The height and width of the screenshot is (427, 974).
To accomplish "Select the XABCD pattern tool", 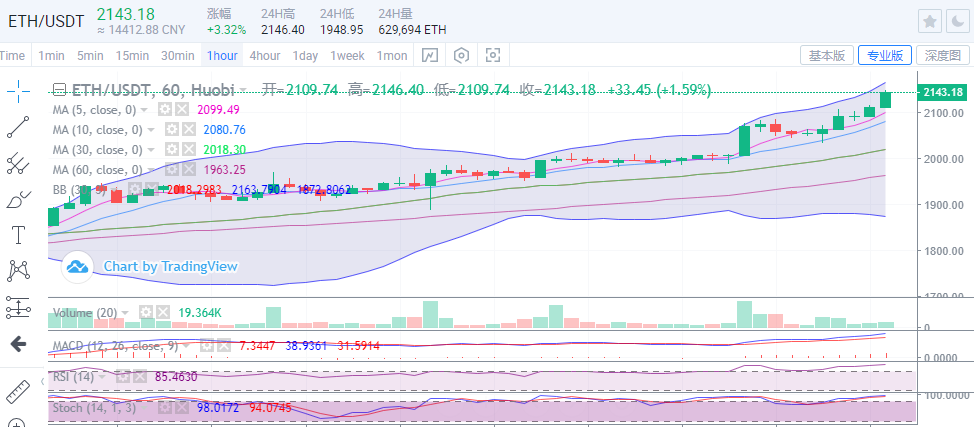I will [18, 271].
